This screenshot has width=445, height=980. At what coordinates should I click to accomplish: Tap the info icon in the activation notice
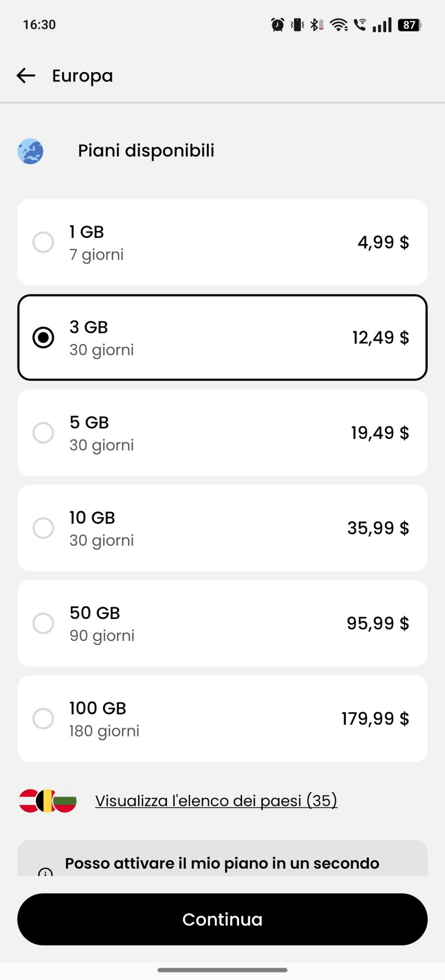45,871
